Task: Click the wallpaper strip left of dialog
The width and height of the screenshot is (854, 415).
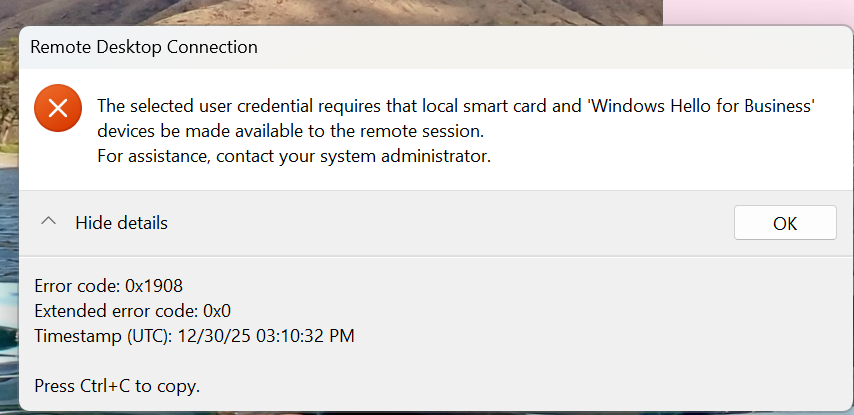Action: coord(9,250)
